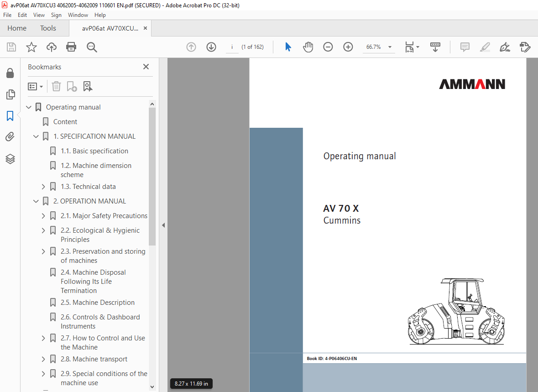This screenshot has width=538, height=392.
Task: Open the View menu
Action: 39,15
